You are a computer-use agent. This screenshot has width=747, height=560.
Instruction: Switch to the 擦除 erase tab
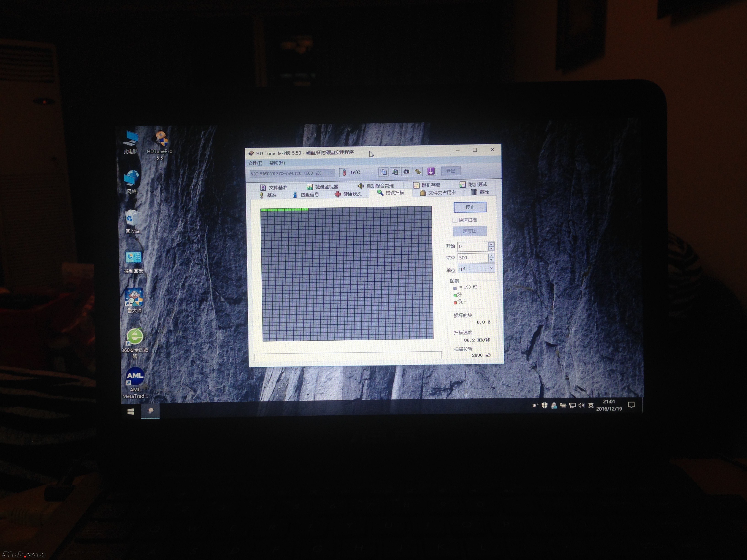(480, 192)
